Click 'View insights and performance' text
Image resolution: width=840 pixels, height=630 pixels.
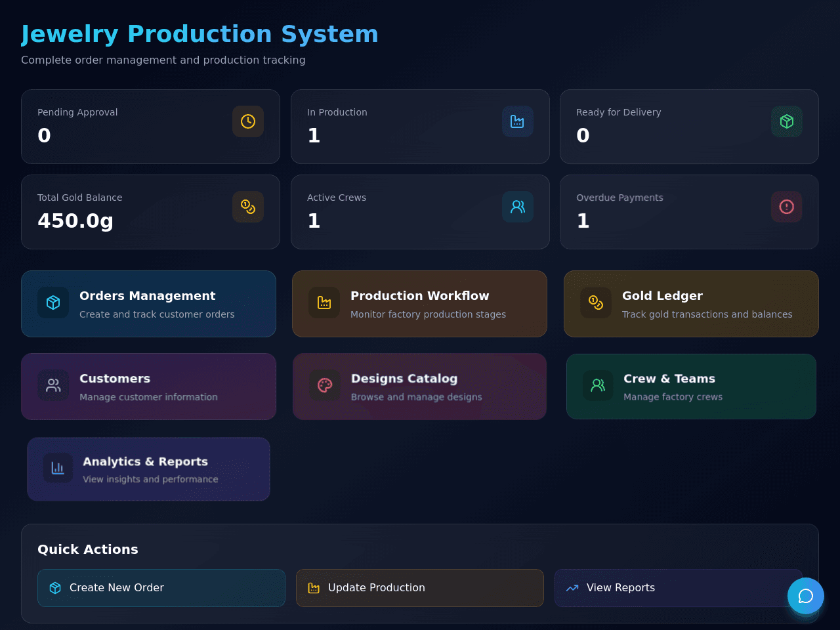150,479
